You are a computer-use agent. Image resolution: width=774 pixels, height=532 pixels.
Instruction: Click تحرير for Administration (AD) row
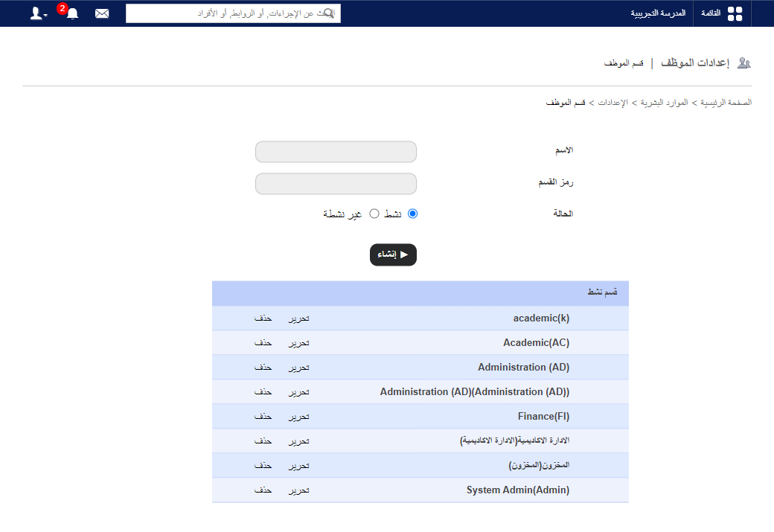(x=298, y=368)
